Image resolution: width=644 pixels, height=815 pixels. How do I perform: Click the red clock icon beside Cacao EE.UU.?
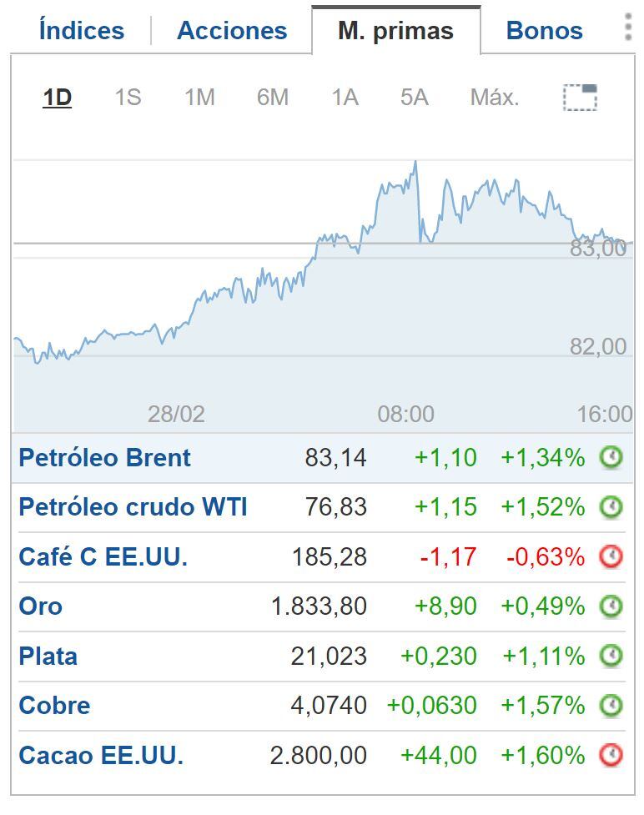610,756
